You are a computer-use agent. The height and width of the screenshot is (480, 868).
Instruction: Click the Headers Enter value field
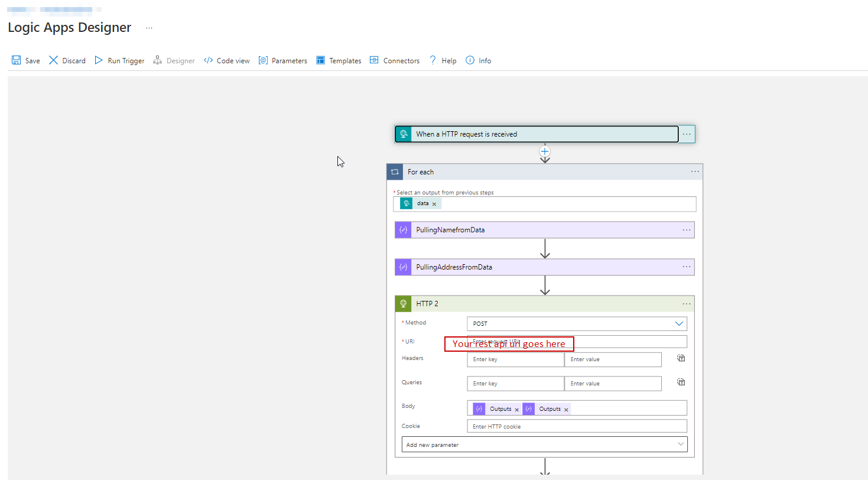(613, 359)
